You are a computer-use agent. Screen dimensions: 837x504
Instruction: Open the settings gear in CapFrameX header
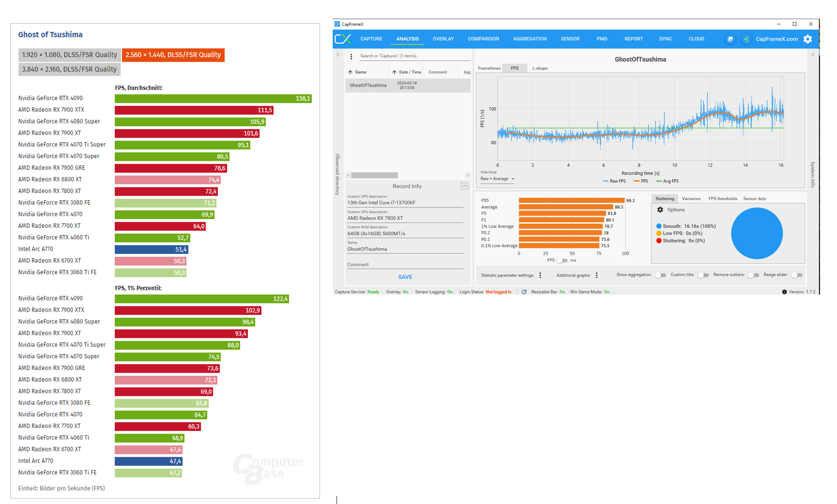tap(808, 39)
